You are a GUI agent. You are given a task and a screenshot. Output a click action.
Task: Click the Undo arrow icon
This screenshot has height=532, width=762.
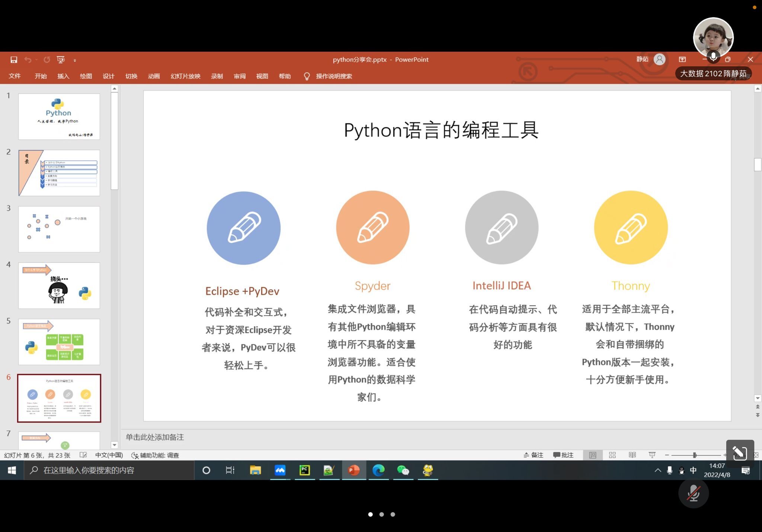tap(28, 59)
